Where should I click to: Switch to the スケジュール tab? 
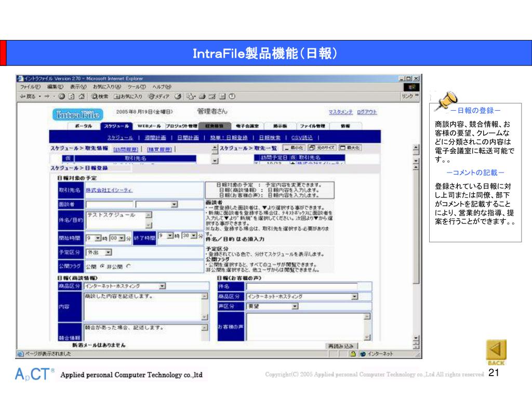(x=116, y=126)
